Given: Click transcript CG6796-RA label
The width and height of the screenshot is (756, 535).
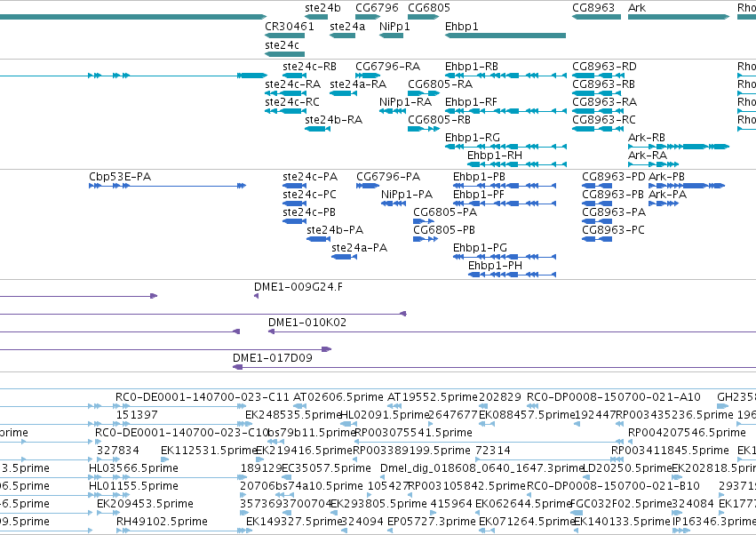Looking at the screenshot, I should click(387, 67).
